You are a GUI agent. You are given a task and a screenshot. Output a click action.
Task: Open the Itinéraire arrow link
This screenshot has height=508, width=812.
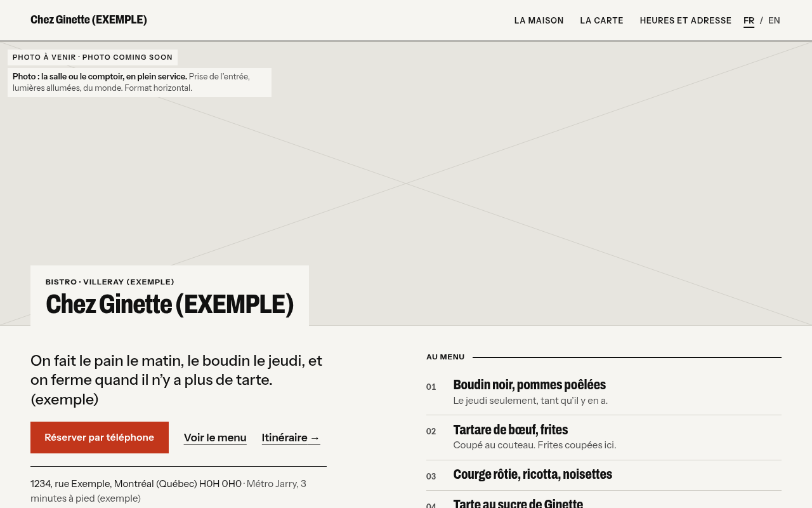pyautogui.click(x=291, y=438)
